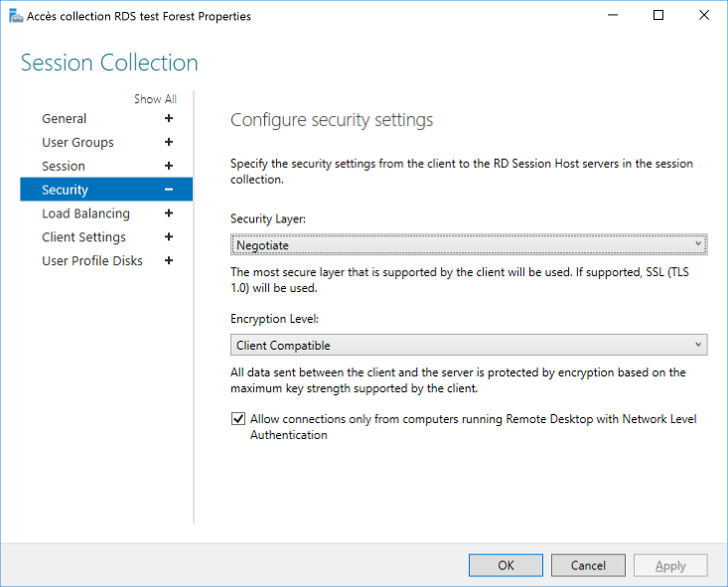Toggle the Network Level Authentication checkbox

[238, 419]
